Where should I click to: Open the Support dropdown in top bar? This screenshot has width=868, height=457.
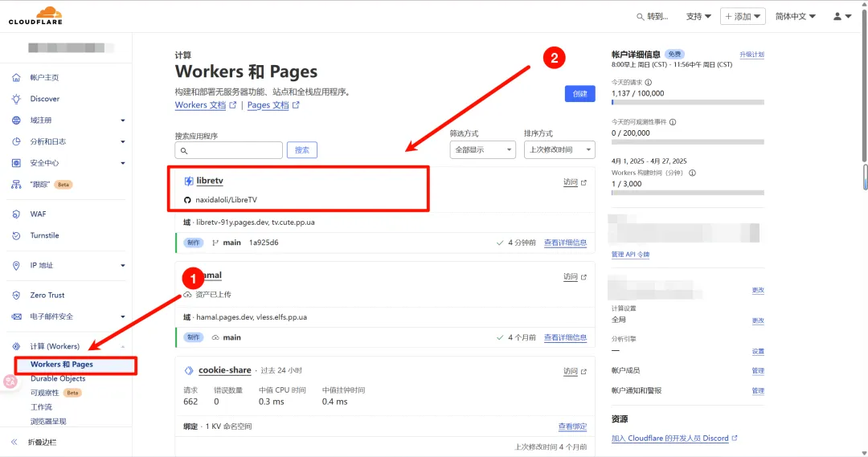[x=698, y=17]
